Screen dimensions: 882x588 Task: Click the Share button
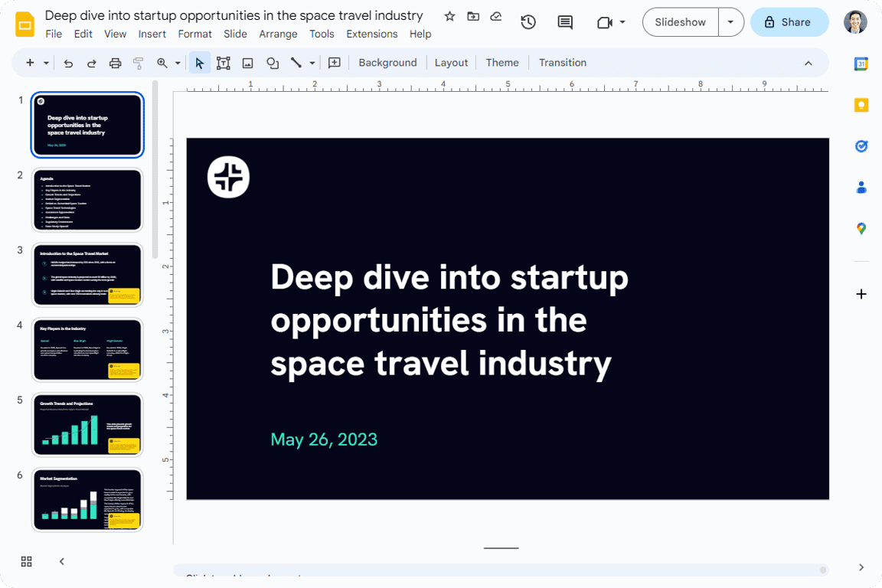click(789, 21)
